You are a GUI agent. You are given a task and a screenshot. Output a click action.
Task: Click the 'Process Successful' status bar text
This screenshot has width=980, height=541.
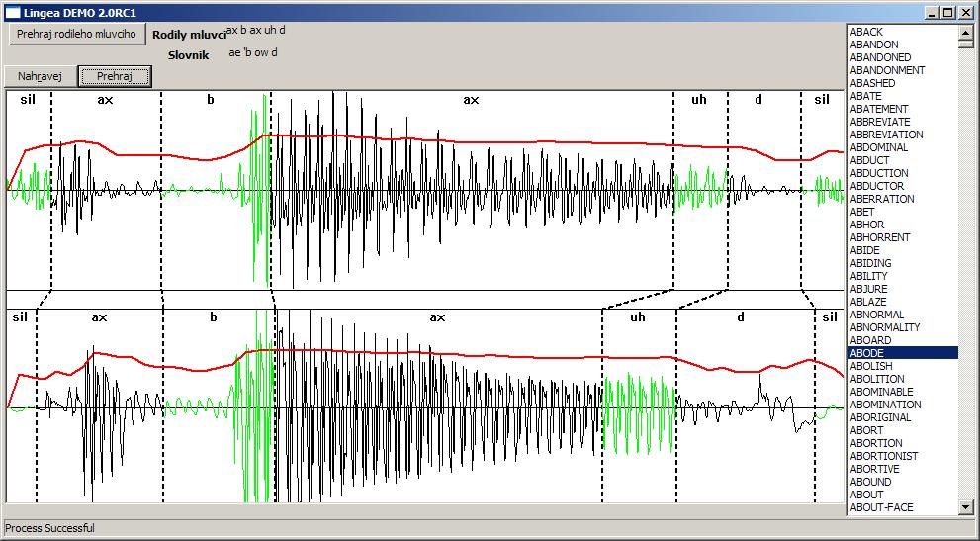click(x=50, y=528)
